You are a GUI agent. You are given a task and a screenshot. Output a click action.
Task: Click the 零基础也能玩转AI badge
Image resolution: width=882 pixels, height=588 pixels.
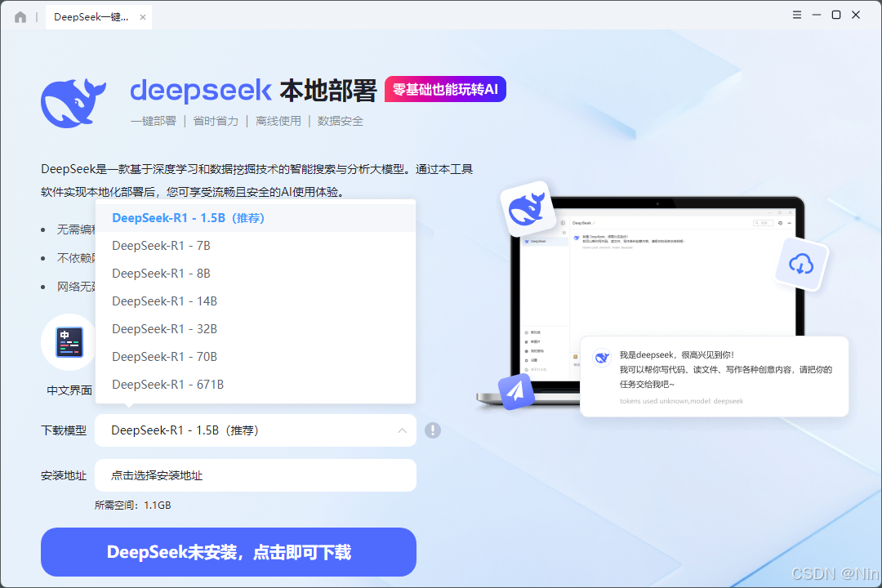coord(446,89)
